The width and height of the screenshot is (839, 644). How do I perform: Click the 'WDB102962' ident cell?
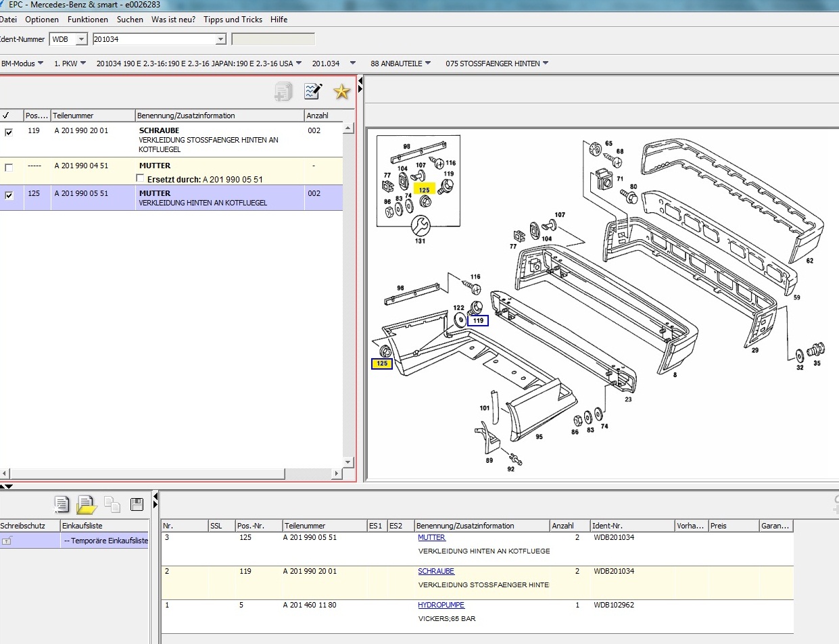point(614,605)
